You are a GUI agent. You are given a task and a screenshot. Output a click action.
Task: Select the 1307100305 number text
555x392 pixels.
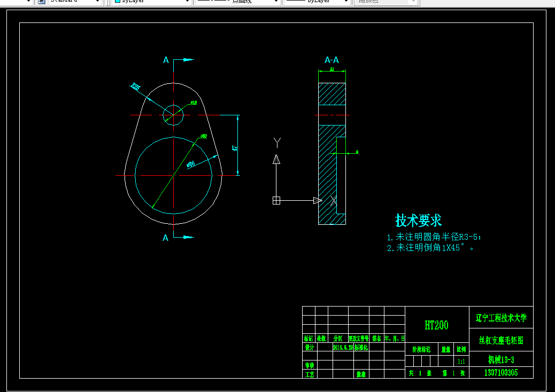pos(501,373)
